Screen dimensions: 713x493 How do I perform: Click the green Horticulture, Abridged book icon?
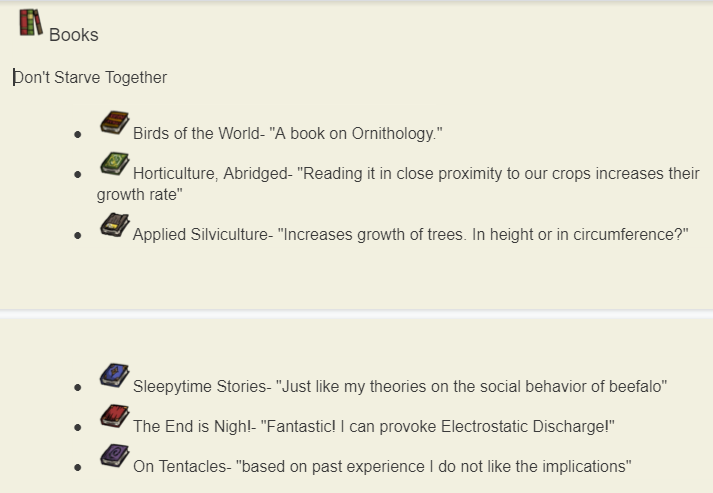tap(114, 164)
